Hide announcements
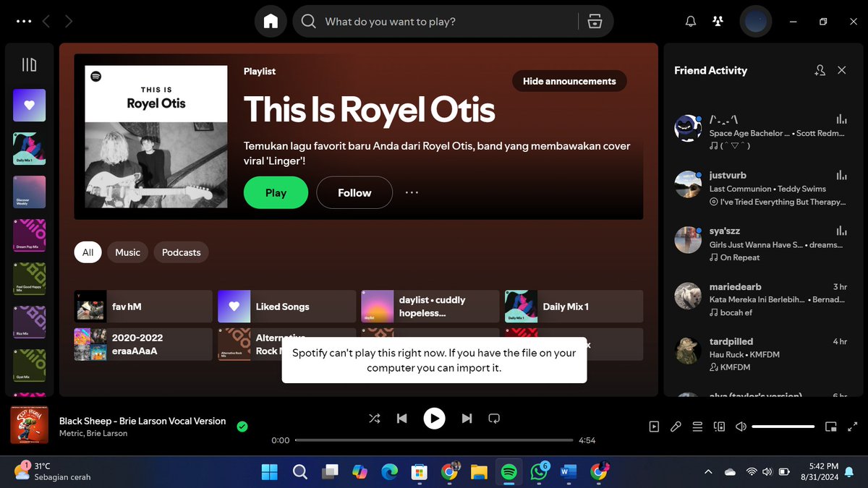The width and height of the screenshot is (868, 488). 569,81
